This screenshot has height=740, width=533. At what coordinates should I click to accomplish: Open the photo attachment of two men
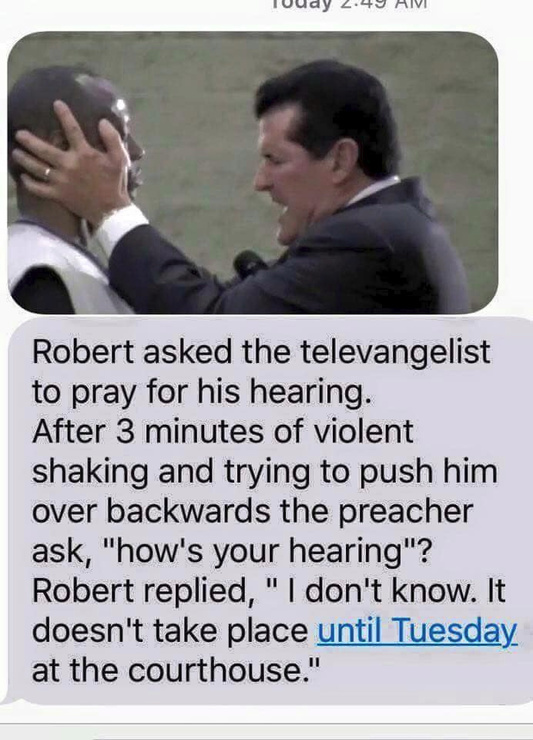[x=253, y=173]
